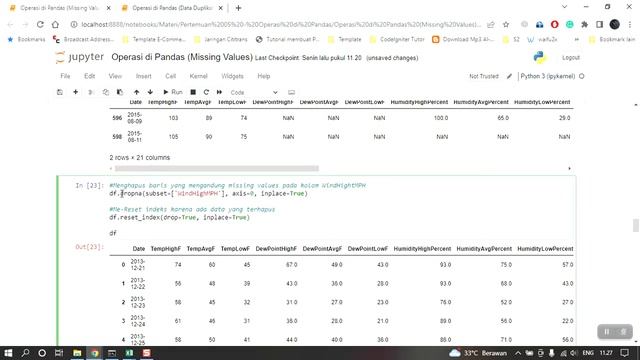Open Task View on taskbar
Image resolution: width=640 pixels, height=360 pixels.
click(59, 353)
